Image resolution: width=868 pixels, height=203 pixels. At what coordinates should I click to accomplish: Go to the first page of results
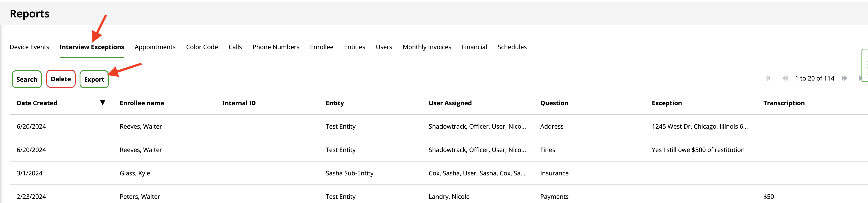point(768,78)
